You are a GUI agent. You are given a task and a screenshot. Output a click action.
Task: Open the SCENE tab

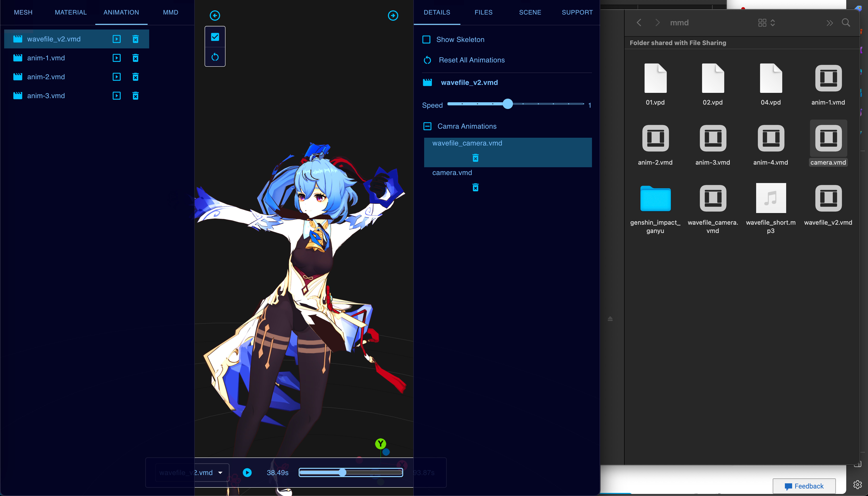point(530,12)
